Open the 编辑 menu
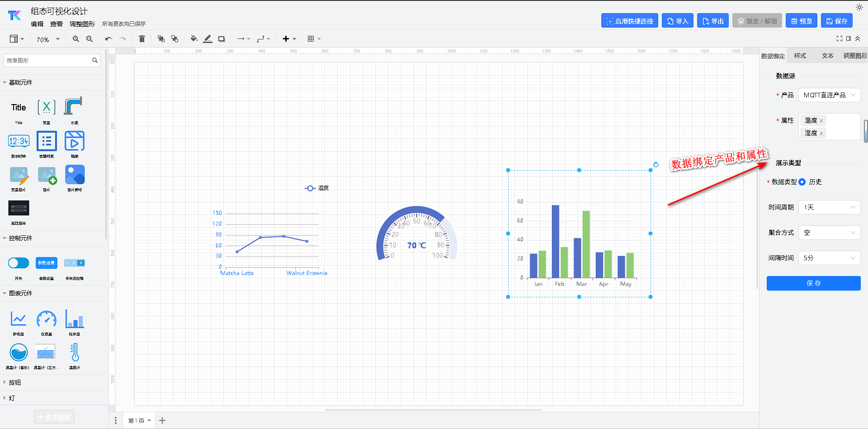 37,24
